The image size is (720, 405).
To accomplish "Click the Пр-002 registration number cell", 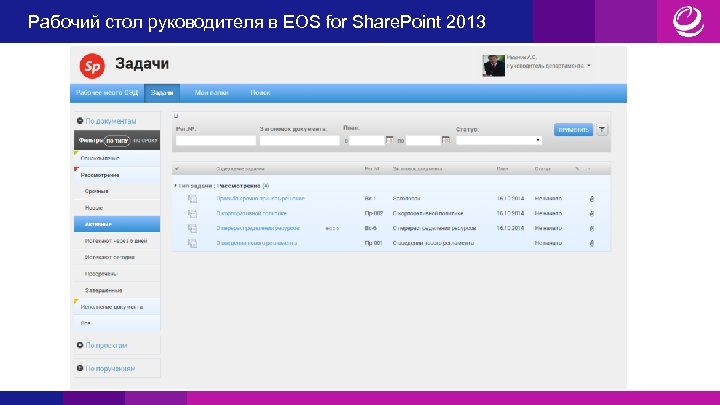I will (373, 213).
